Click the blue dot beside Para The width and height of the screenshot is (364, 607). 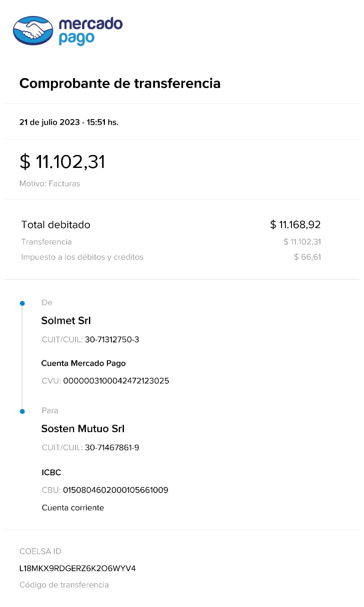[x=22, y=411]
